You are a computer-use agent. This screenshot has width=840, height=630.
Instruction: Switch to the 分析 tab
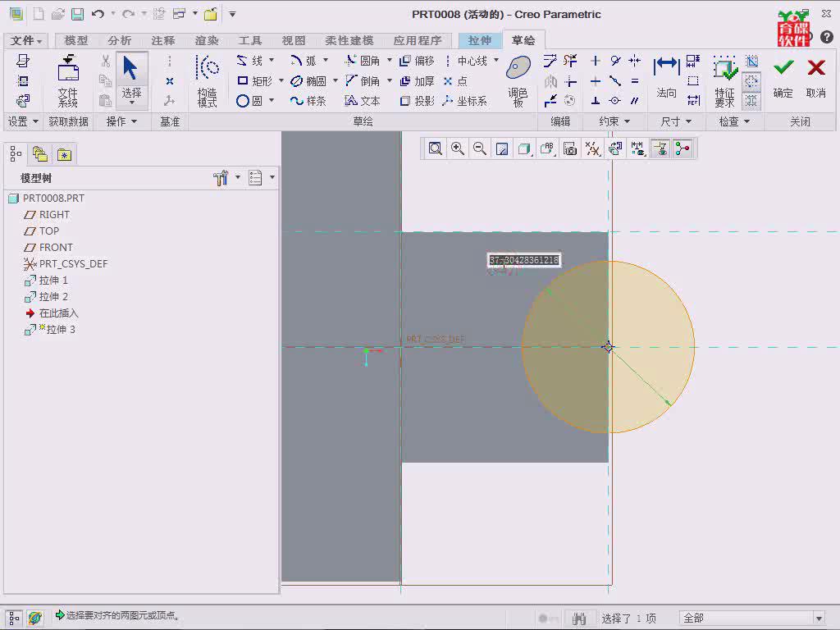click(119, 41)
